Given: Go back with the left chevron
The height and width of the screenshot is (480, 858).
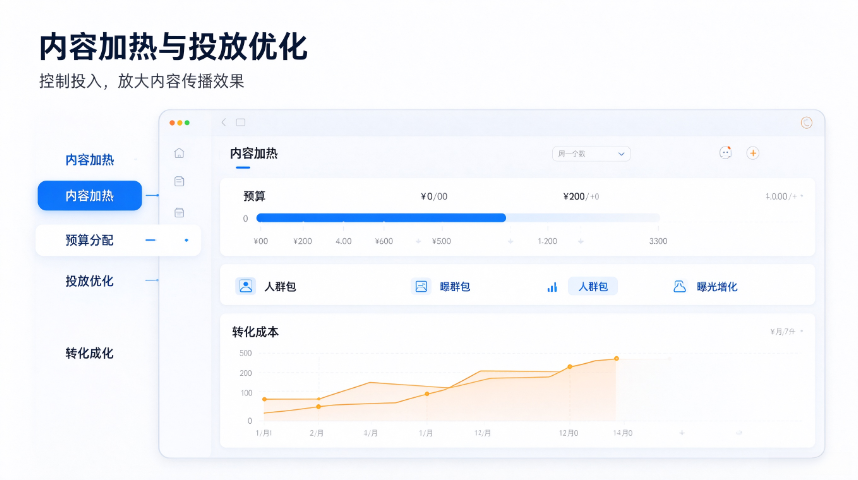Looking at the screenshot, I should [x=223, y=122].
